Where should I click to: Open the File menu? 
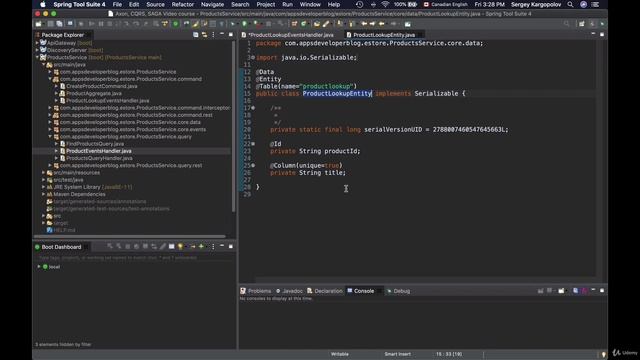[117, 4]
